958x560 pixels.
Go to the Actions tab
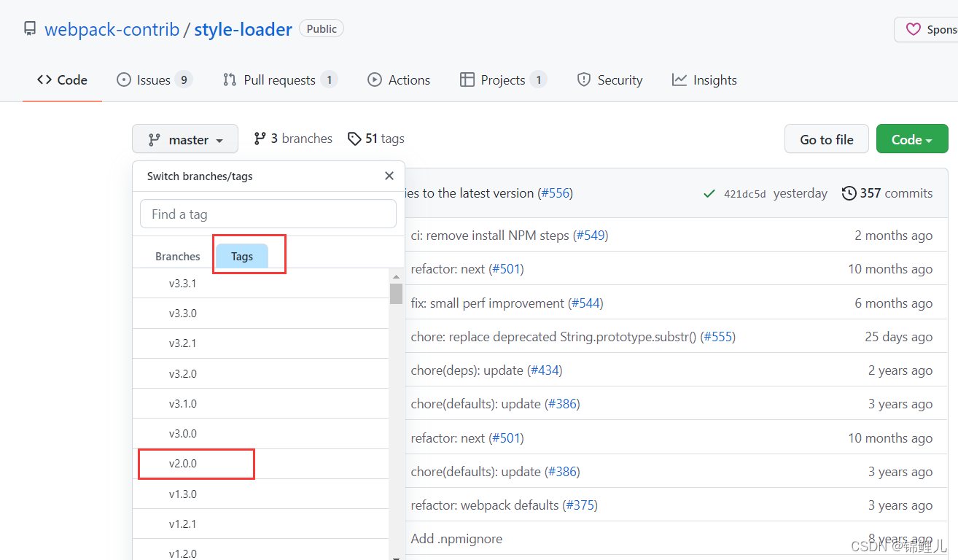tap(399, 80)
